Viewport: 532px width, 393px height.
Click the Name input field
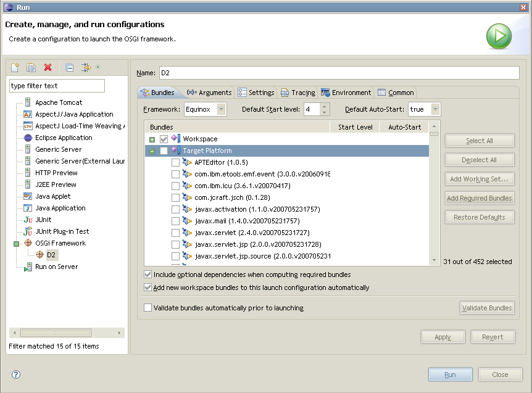(339, 73)
